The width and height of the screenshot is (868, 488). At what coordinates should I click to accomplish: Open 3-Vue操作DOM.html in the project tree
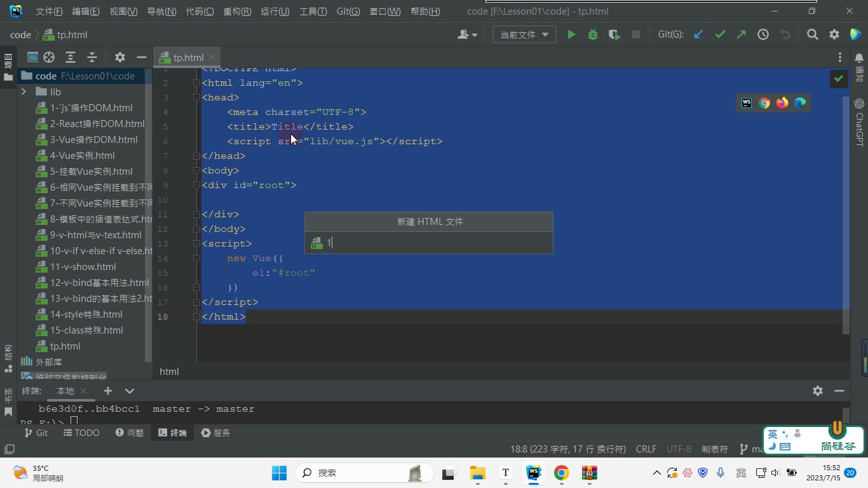(93, 140)
